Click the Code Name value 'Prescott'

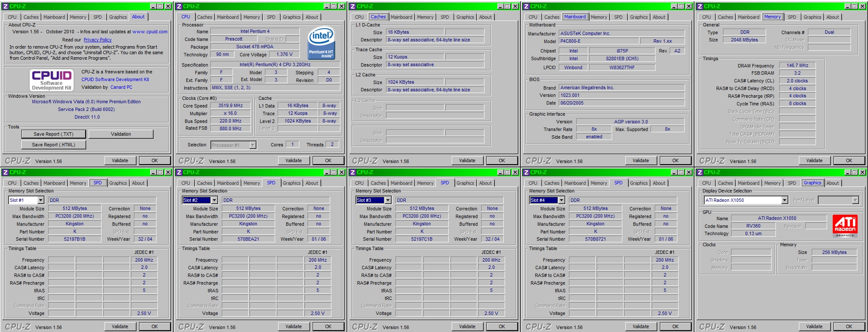tap(234, 39)
